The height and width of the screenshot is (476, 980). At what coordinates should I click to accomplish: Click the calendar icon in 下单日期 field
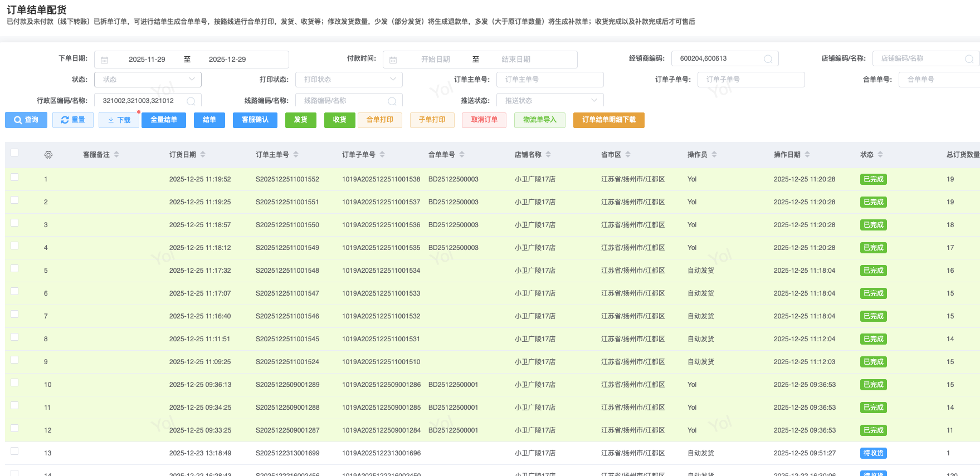click(105, 60)
